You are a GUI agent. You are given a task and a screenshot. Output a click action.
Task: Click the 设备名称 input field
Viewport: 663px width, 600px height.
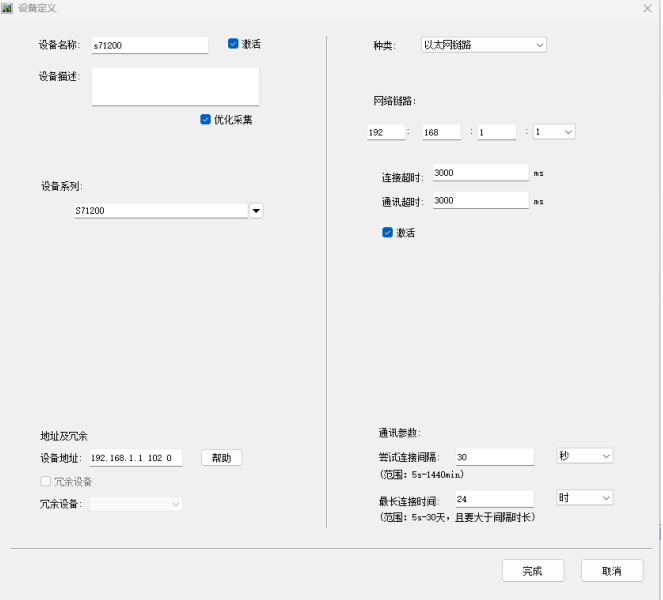tap(150, 45)
